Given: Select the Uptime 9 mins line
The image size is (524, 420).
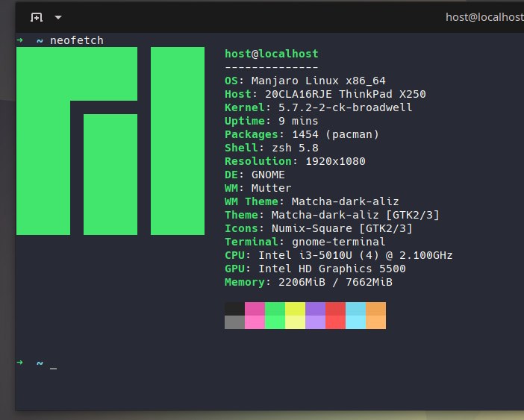Looking at the screenshot, I should [272, 121].
